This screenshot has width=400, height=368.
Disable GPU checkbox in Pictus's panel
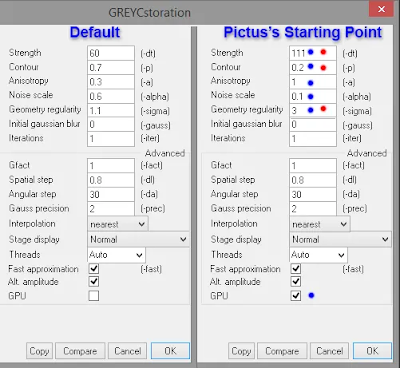point(296,296)
